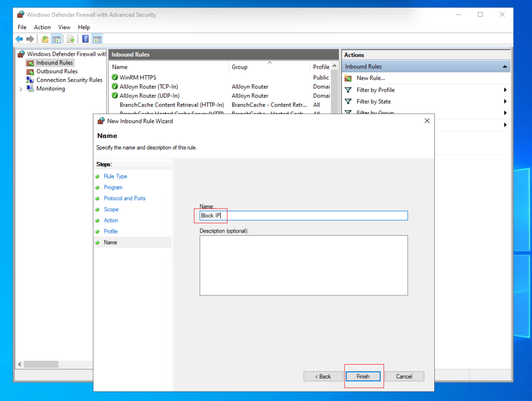
Task: Open the Export List toolbar icon
Action: pyautogui.click(x=71, y=38)
